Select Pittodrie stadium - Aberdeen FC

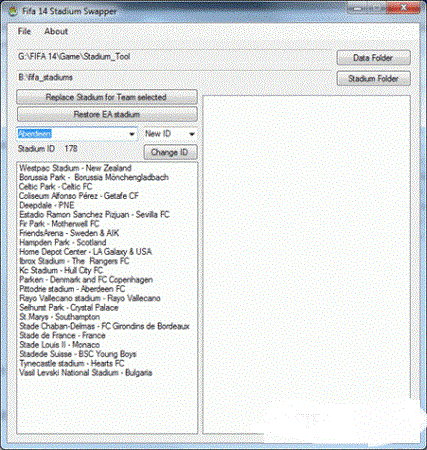click(72, 289)
